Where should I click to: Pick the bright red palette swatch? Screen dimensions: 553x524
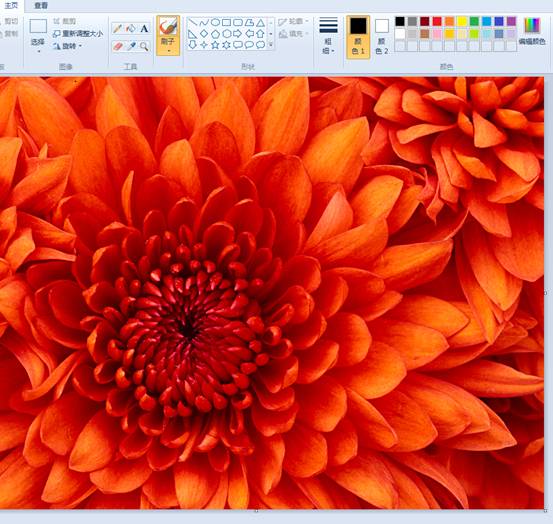tap(437, 22)
